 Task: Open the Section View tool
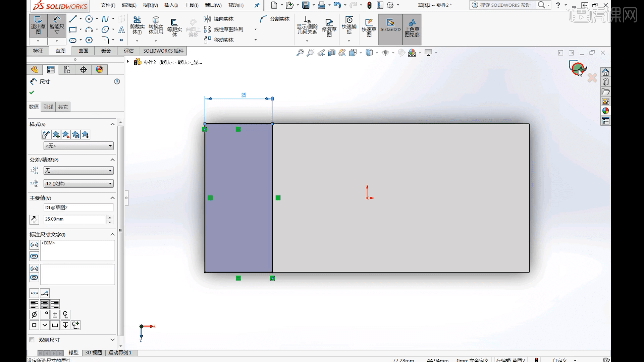pos(332,53)
